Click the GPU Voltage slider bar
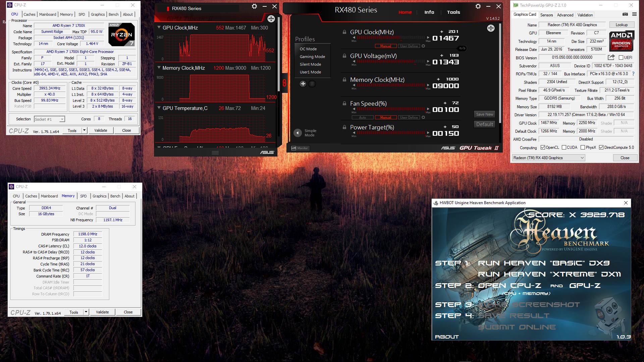 [x=391, y=61]
